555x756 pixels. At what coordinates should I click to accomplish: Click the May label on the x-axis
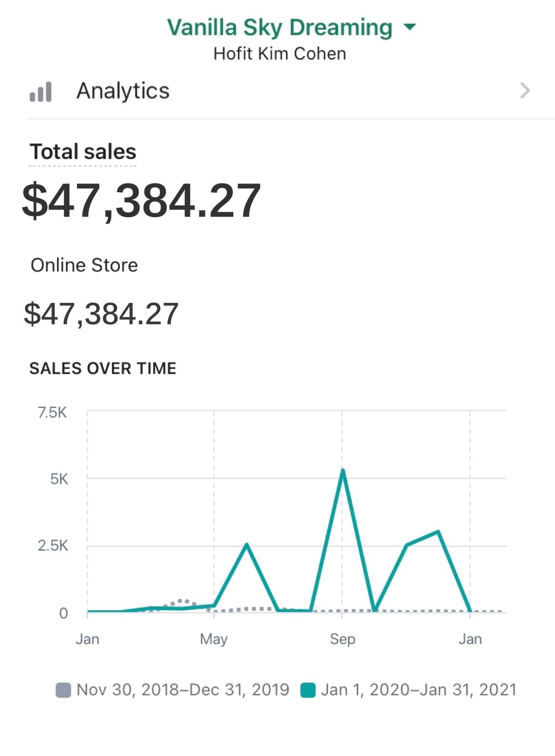[x=214, y=639]
